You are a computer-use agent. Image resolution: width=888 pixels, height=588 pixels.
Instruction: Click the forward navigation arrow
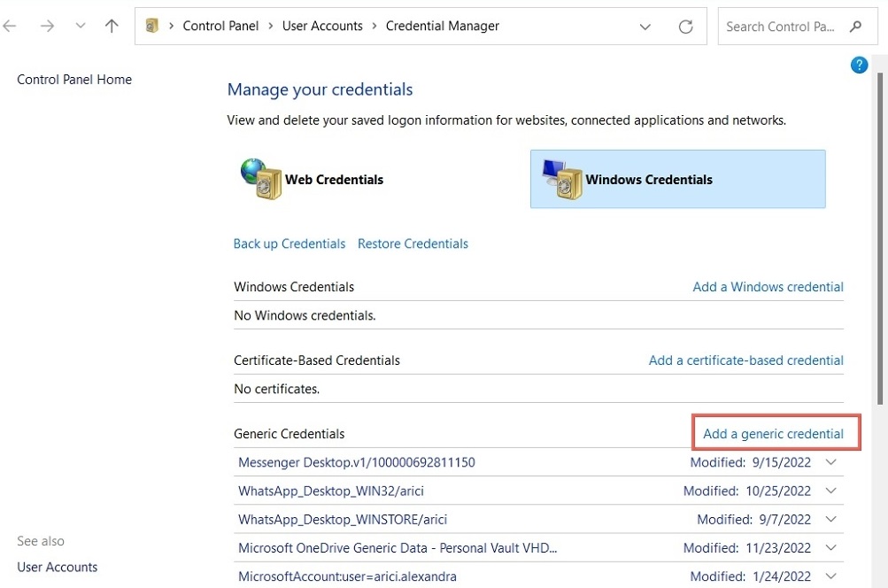(x=45, y=26)
